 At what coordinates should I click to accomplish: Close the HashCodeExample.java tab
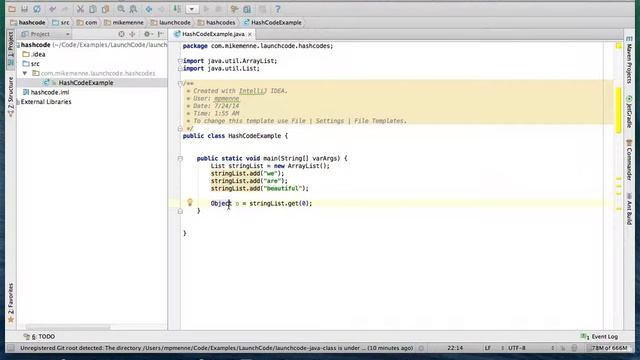pos(250,34)
